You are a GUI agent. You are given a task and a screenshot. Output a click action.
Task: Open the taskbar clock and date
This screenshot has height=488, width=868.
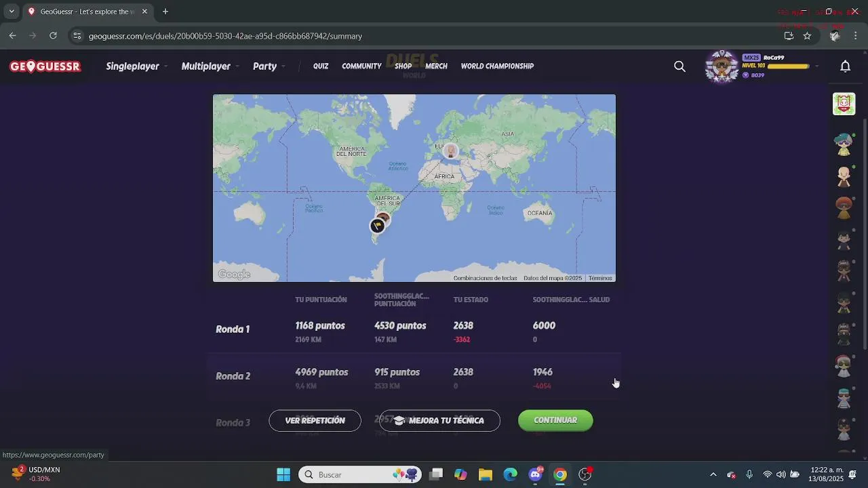click(825, 474)
